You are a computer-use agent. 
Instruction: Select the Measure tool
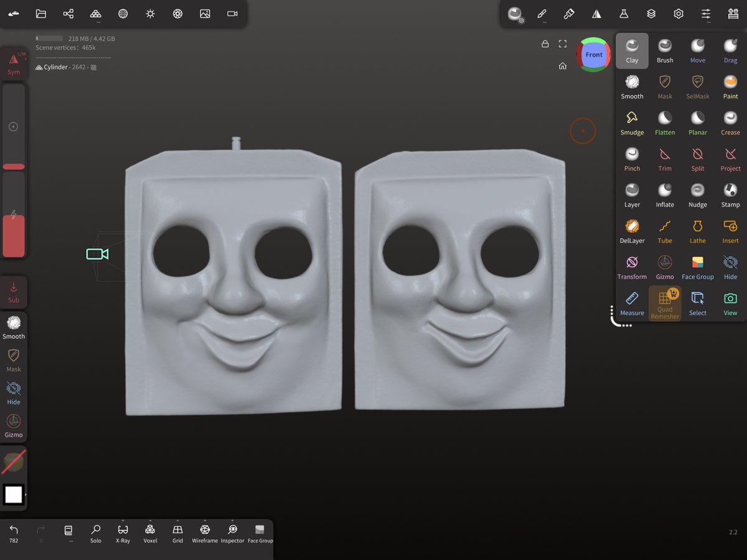click(632, 303)
